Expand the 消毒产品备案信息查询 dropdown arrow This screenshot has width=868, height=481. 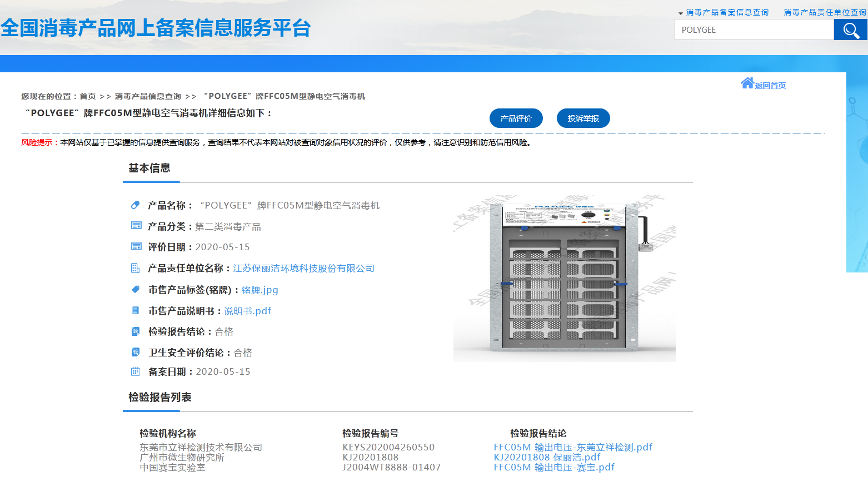point(680,13)
